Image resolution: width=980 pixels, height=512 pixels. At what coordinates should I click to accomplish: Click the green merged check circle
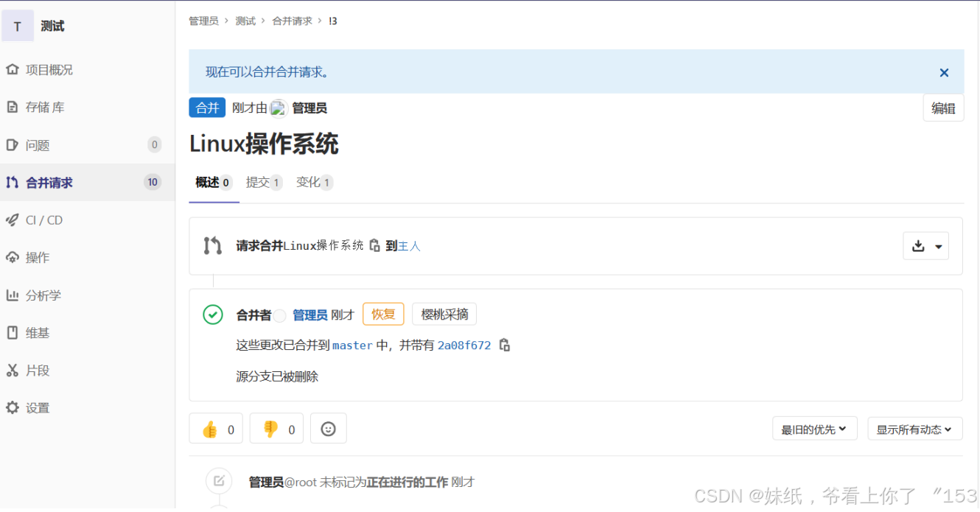(x=213, y=315)
